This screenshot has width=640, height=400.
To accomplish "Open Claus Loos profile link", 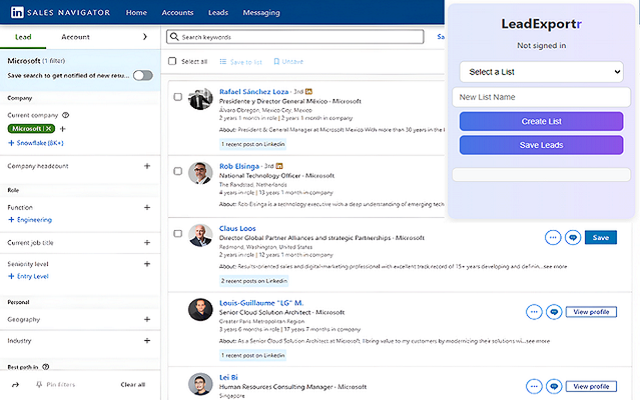I will coord(238,229).
